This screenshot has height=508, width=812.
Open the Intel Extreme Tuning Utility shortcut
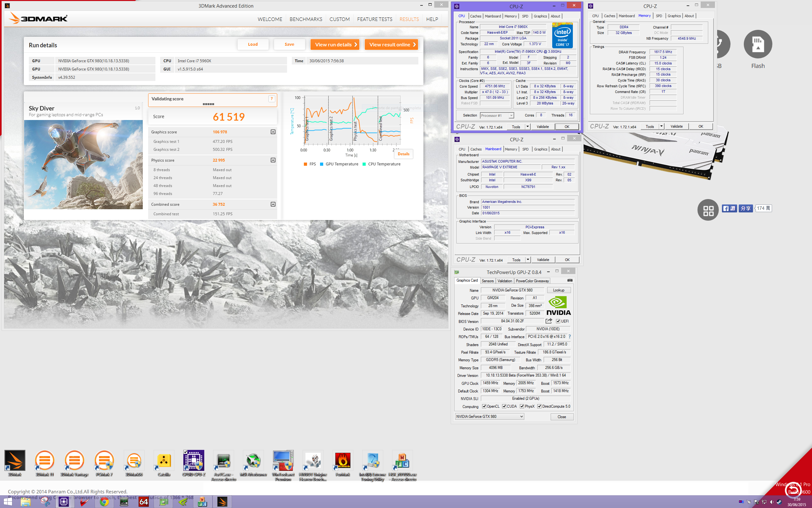coord(372,465)
